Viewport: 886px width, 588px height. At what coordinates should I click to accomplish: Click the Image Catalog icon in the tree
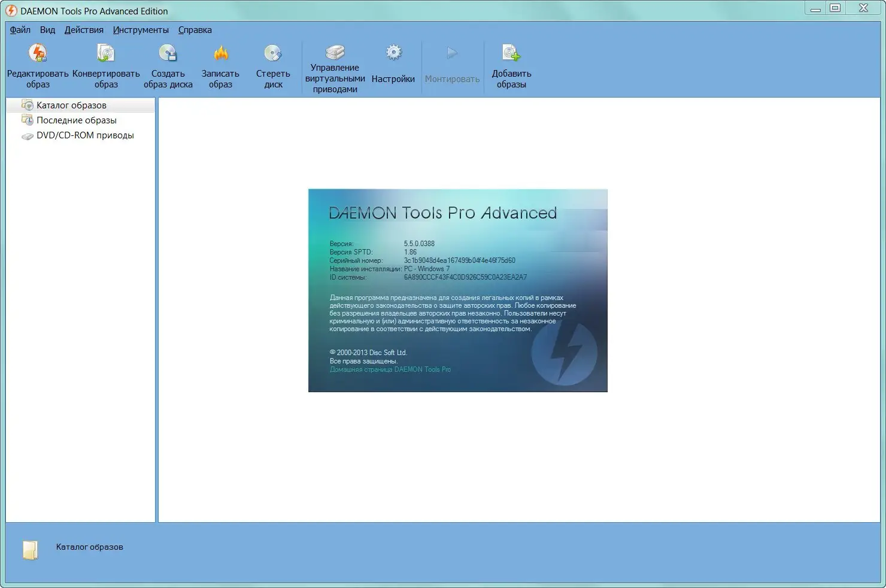pyautogui.click(x=28, y=105)
